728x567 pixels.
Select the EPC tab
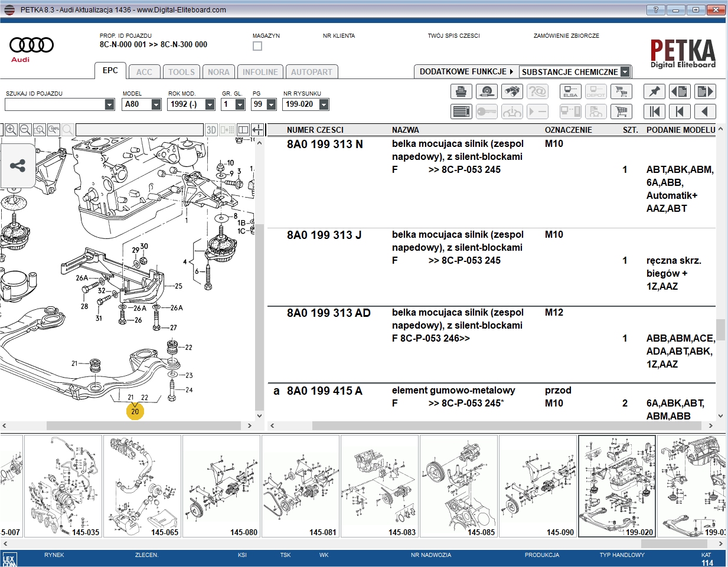coord(110,71)
